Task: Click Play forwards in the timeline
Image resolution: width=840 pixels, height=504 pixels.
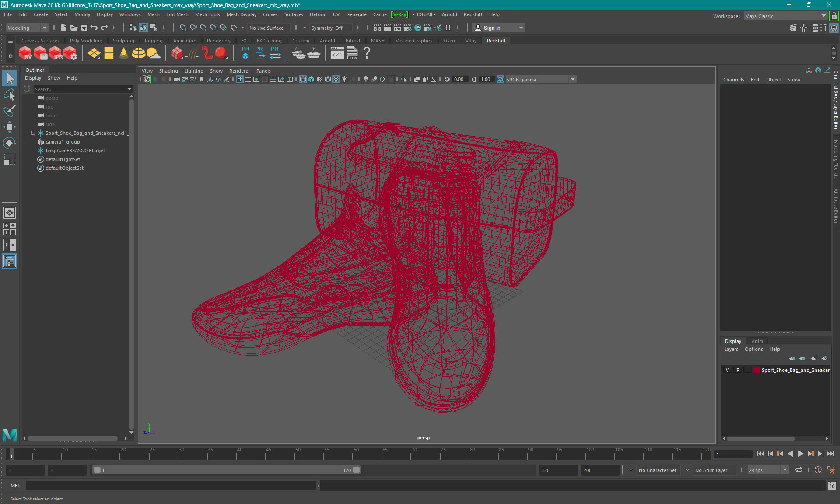Action: coord(800,454)
